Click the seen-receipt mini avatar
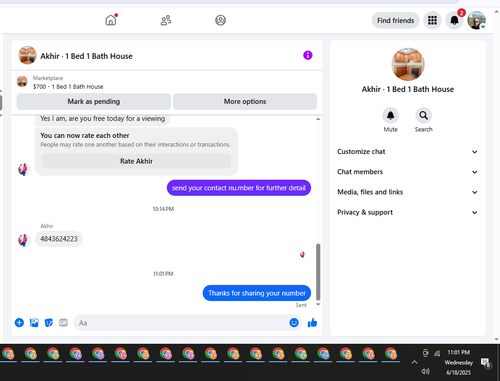 (x=302, y=255)
